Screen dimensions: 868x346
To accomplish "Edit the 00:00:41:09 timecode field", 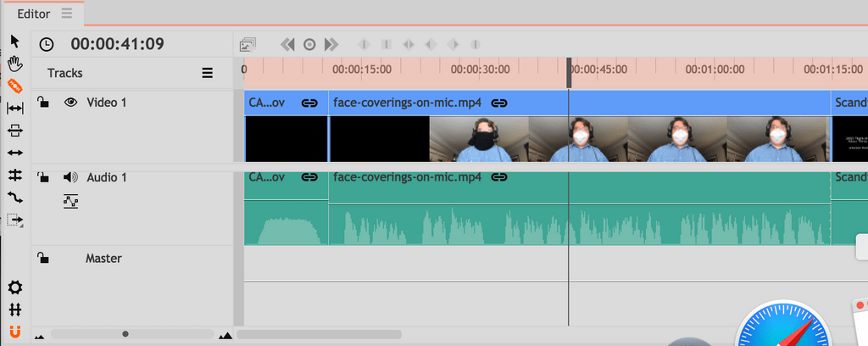I will pyautogui.click(x=117, y=44).
